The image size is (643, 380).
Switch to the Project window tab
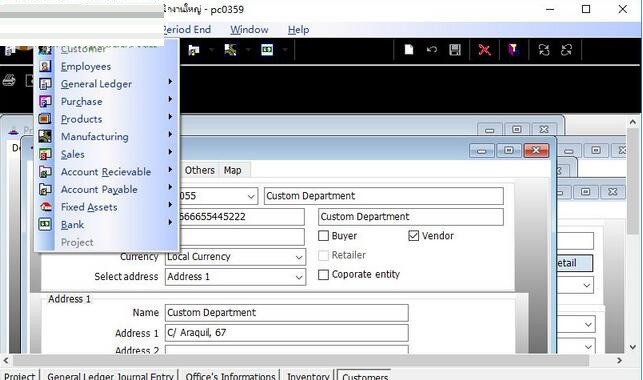(x=19, y=375)
